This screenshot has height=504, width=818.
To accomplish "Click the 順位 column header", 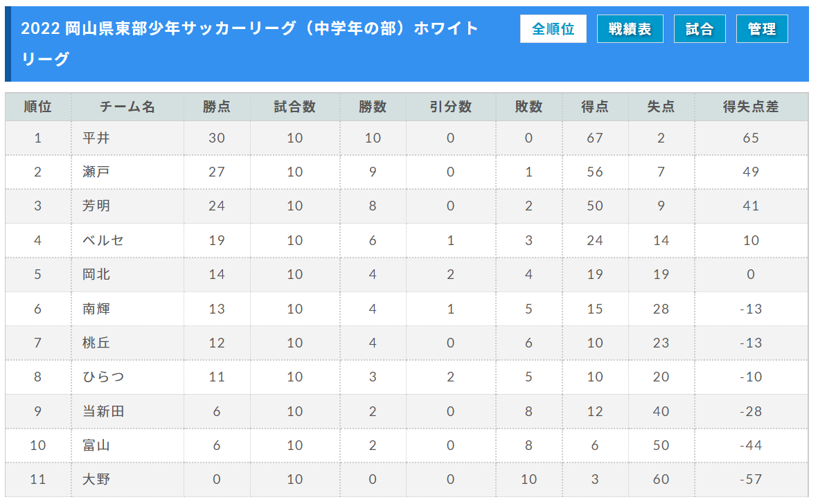I will coord(38,107).
